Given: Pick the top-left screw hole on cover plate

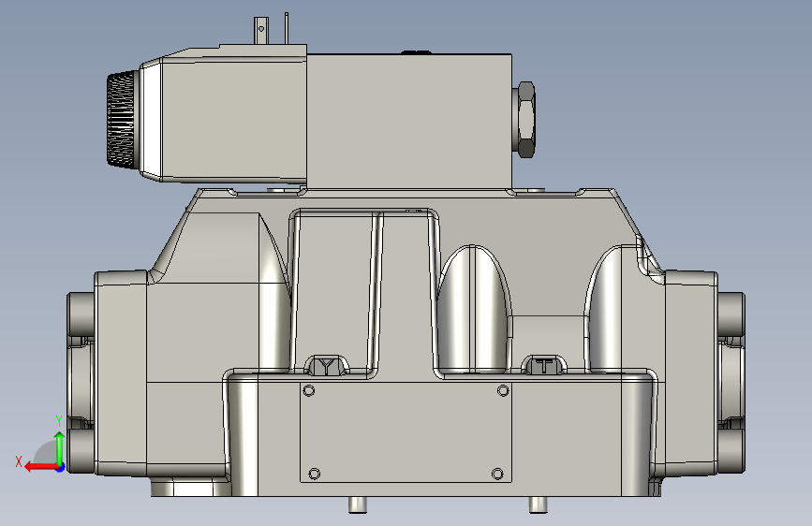Looking at the screenshot, I should [x=309, y=390].
